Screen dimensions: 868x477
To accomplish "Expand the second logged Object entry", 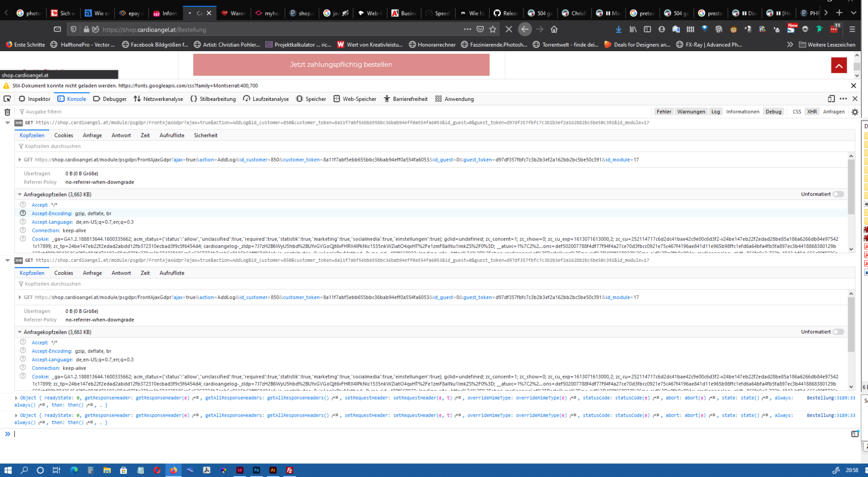I will pyautogui.click(x=16, y=415).
